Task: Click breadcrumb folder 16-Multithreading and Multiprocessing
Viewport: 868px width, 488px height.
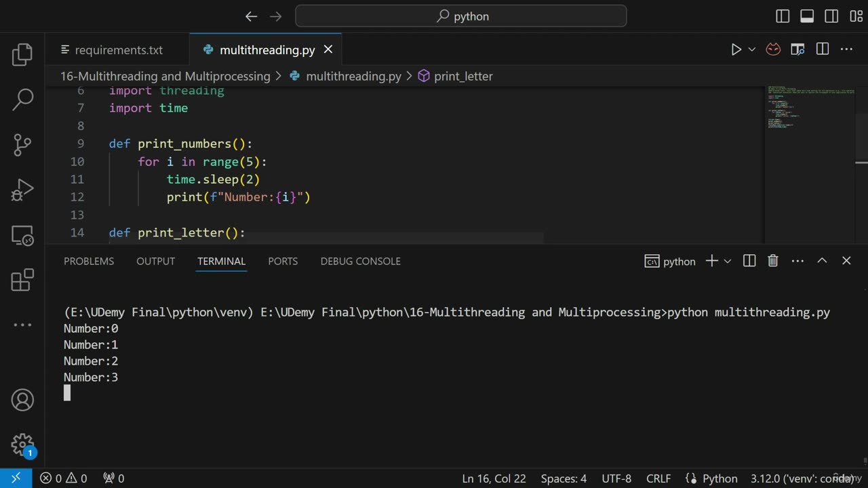Action: pos(165,76)
